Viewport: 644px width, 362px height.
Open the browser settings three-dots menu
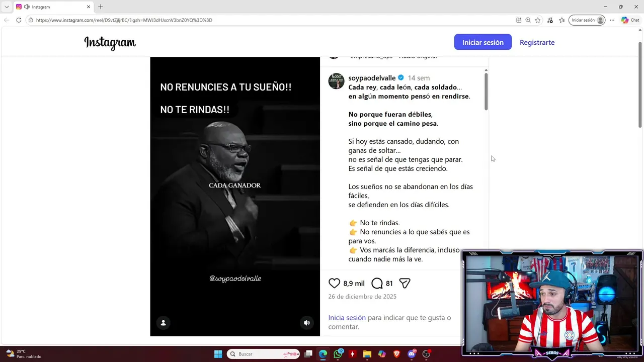point(612,20)
